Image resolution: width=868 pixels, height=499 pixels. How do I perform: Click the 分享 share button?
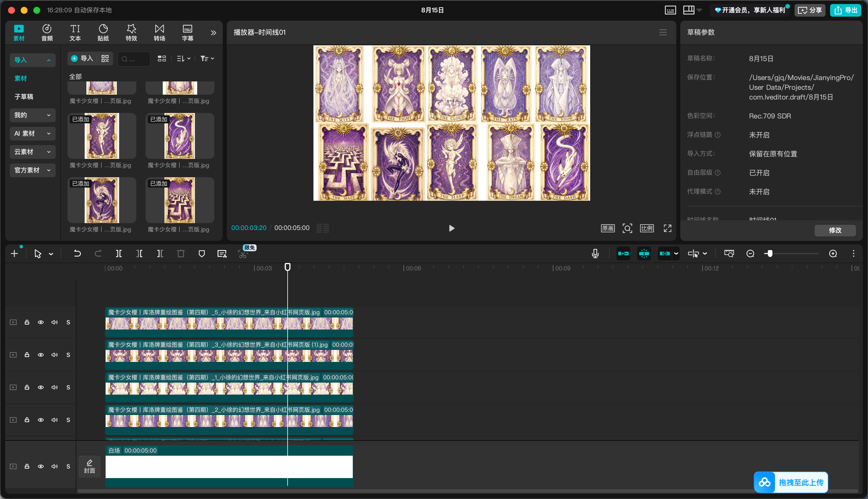810,10
